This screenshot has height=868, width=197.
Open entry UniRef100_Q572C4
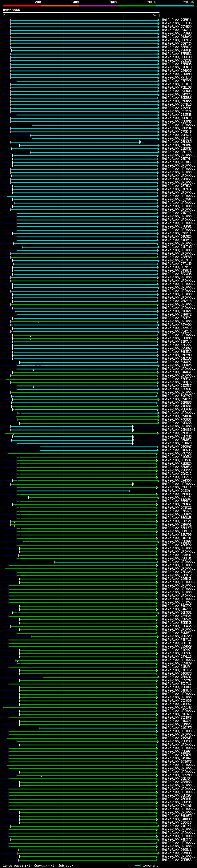pos(177,111)
